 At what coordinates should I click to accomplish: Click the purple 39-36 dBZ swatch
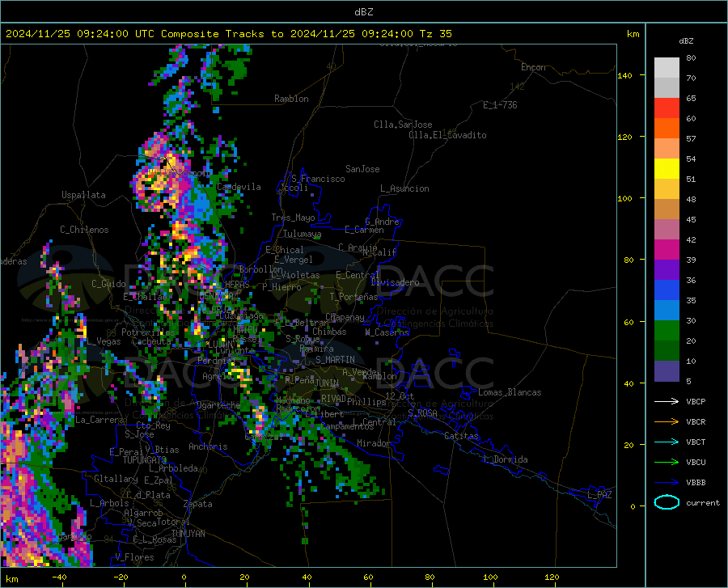pos(667,270)
